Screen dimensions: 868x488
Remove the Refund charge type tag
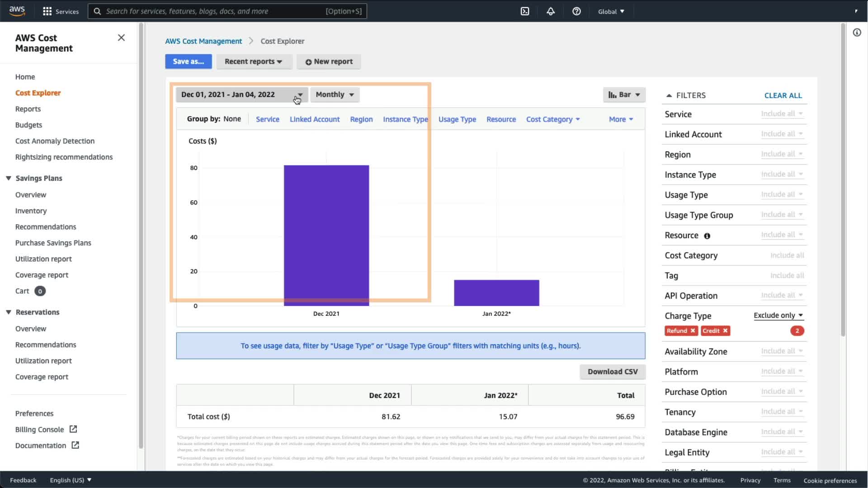(693, 331)
